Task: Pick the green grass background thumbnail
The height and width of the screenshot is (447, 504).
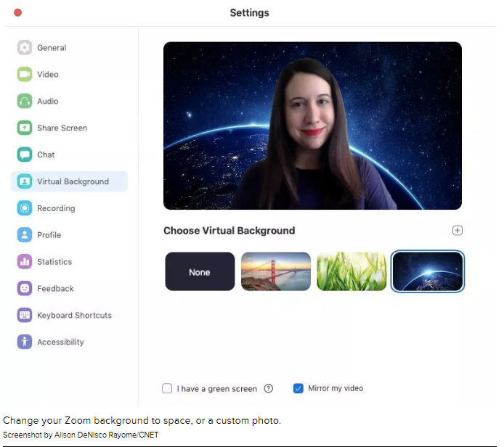Action: [x=351, y=272]
